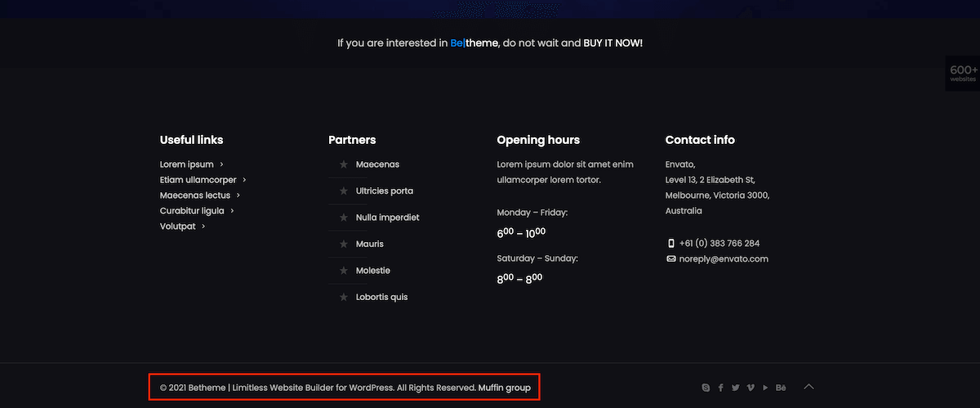Open the Skype social icon
Screen dimensions: 980x408
[x=706, y=388]
